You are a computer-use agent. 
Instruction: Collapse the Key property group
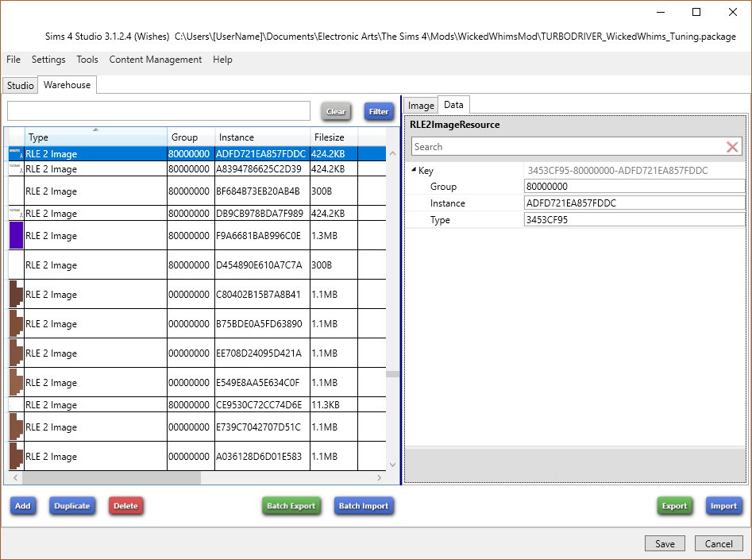click(x=414, y=169)
